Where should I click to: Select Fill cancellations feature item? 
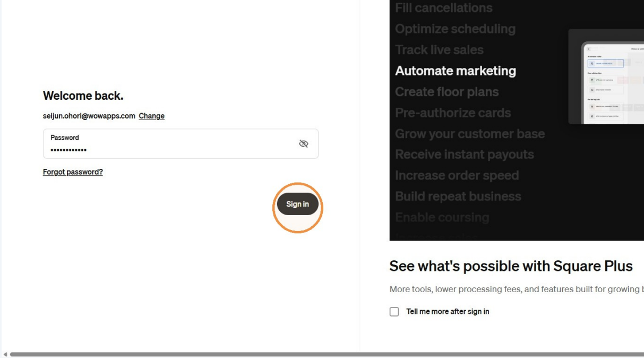coord(444,8)
